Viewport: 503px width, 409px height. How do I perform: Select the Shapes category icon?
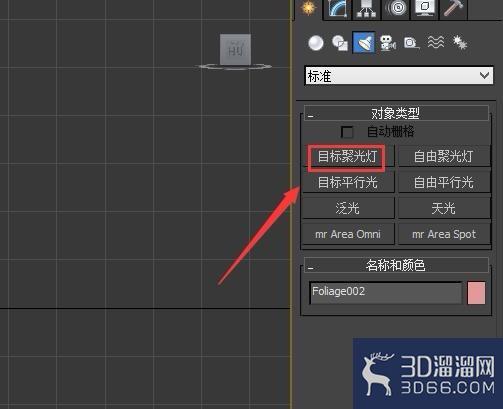click(340, 43)
